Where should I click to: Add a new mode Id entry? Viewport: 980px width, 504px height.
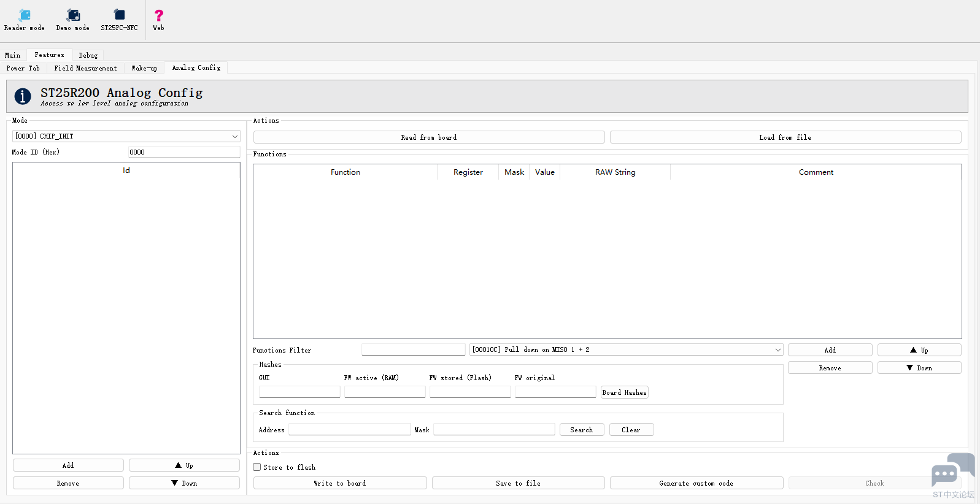(x=68, y=465)
